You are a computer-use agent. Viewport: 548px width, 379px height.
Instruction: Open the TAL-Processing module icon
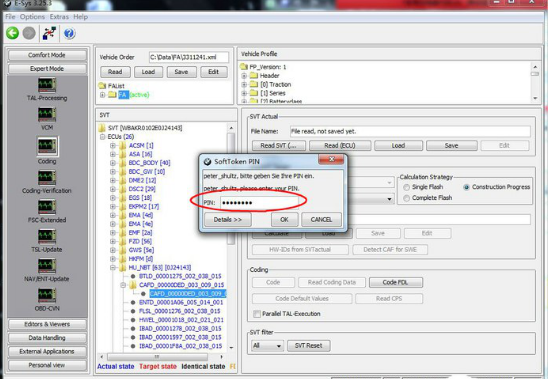(47, 85)
